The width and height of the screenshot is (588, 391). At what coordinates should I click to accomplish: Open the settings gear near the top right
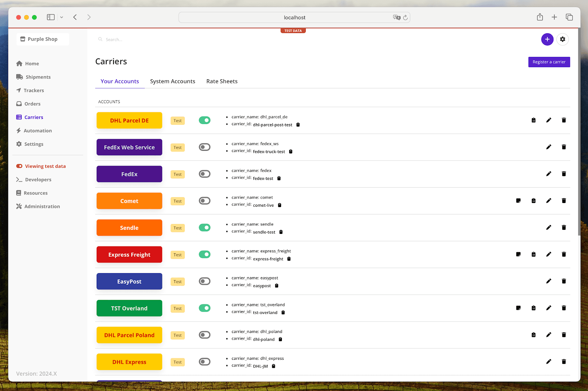(563, 39)
